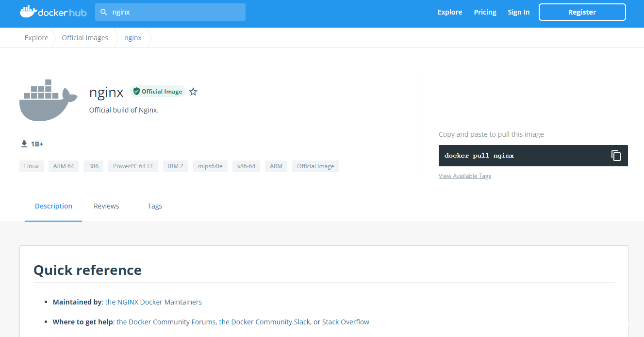Switch to the Reviews tab
644x337 pixels.
pyautogui.click(x=106, y=206)
